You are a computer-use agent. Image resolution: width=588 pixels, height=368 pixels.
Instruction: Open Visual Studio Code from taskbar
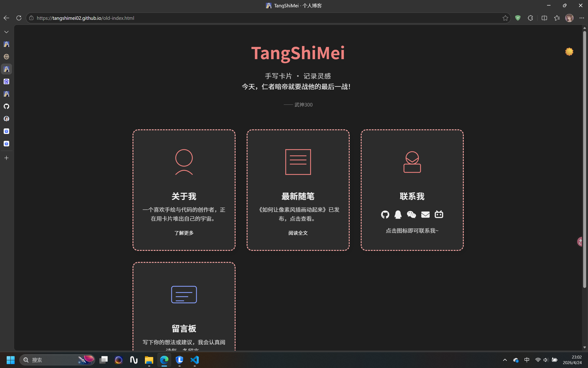(195, 360)
